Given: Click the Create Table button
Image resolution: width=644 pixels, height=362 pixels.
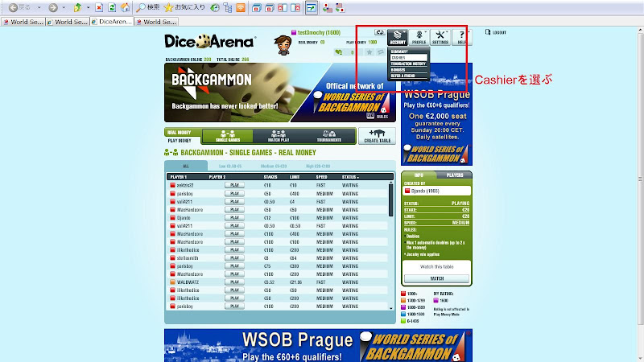Looking at the screenshot, I should coord(377,136).
